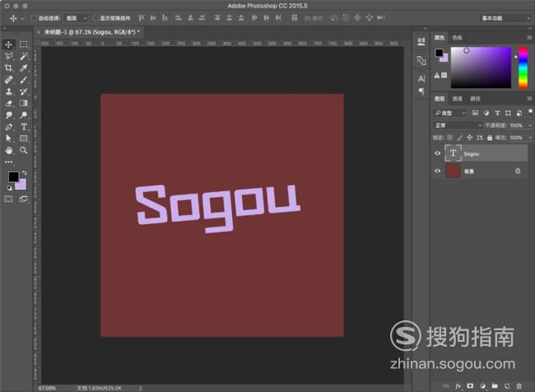Enable show transform controls checkbox

point(95,18)
